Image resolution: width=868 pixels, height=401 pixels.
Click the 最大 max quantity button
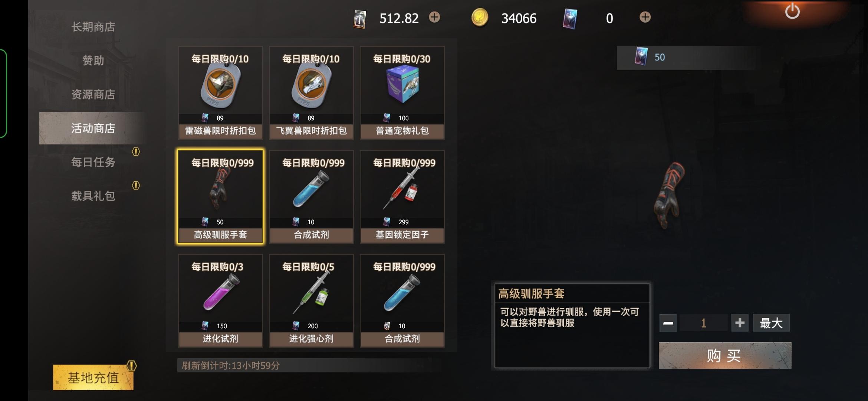[771, 323]
